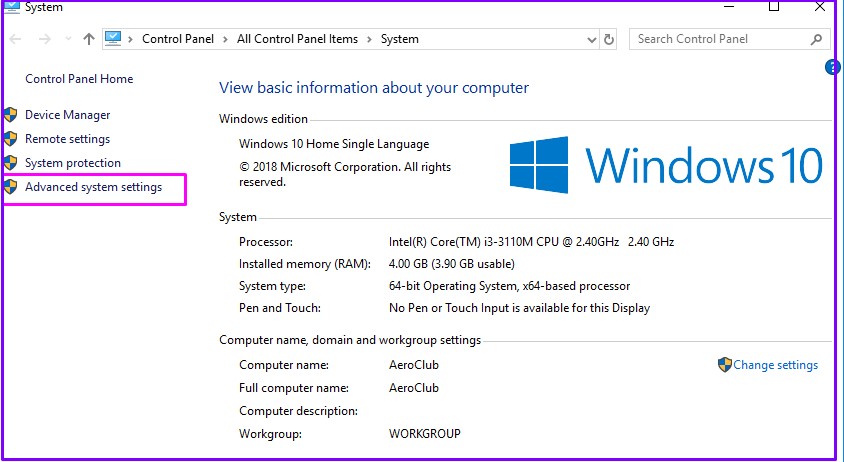The width and height of the screenshot is (844, 462).
Task: Open System protection
Action: pos(73,163)
